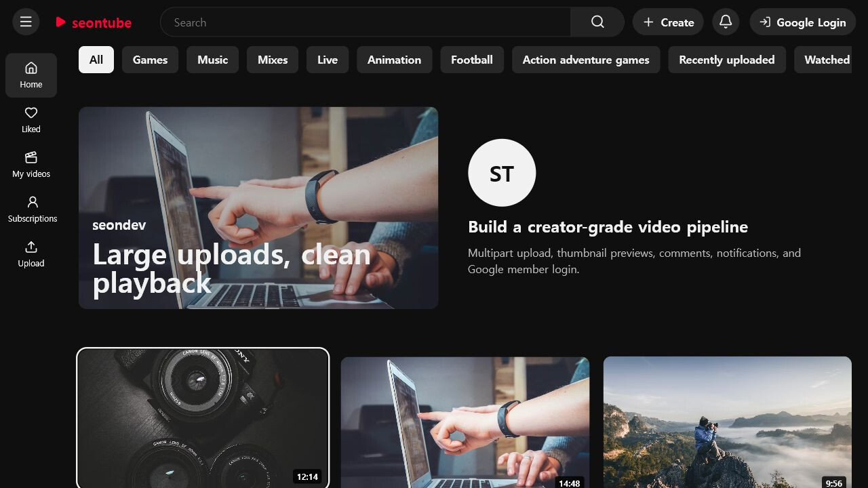Select the Mixes category chip

[273, 60]
